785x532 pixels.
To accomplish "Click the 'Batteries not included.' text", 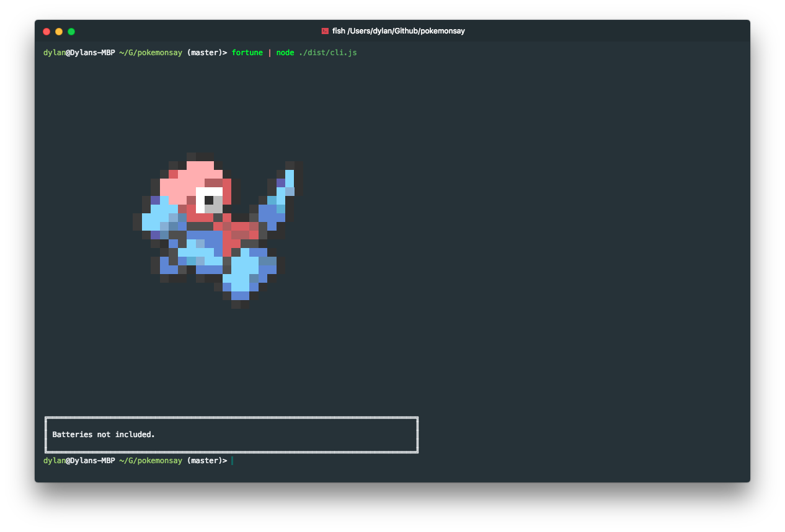I will [x=104, y=435].
